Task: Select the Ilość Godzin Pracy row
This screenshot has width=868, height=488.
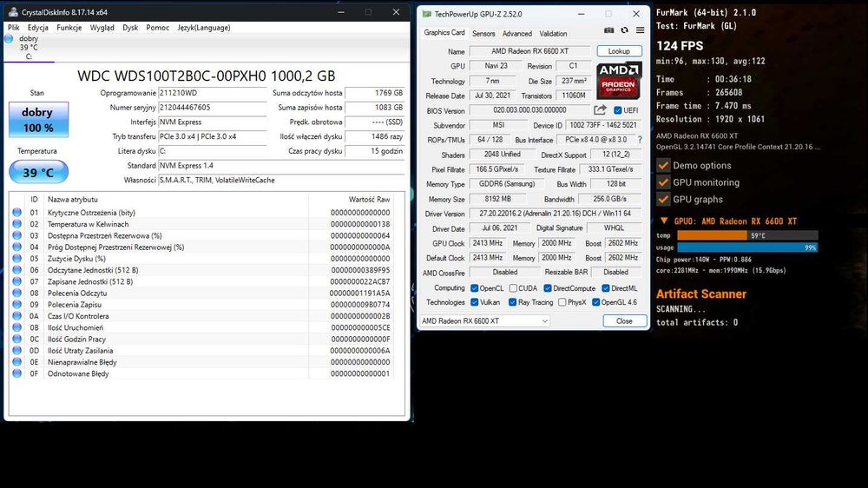Action: [x=204, y=339]
